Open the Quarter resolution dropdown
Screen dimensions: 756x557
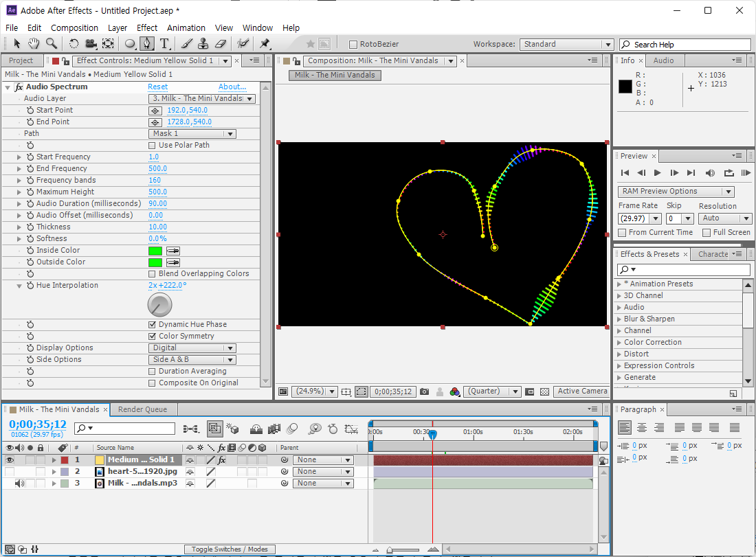point(492,391)
